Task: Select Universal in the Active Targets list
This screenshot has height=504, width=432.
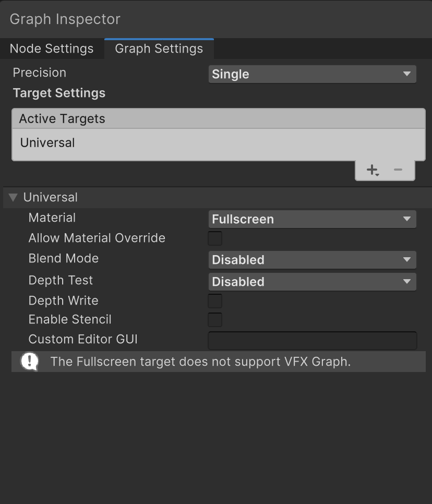Action: pyautogui.click(x=47, y=143)
